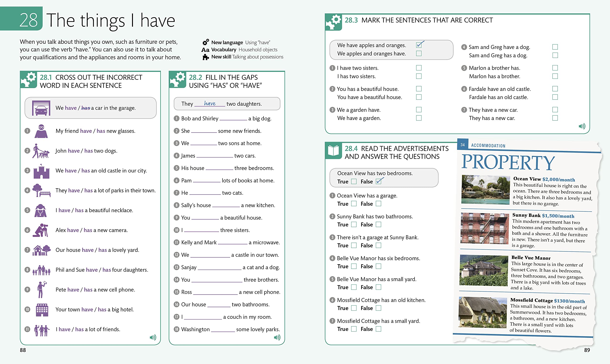Mark True for 'Ocean View has a garage'
The width and height of the screenshot is (610, 364).
point(353,204)
